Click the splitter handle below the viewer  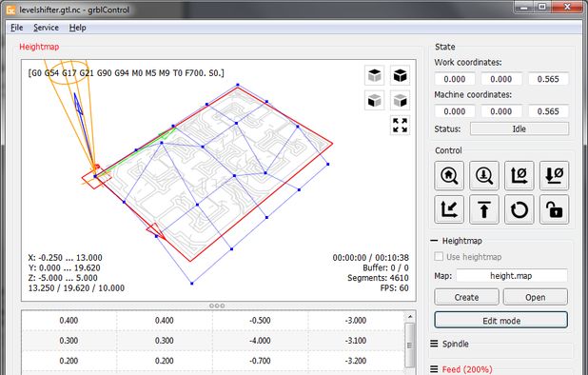[217, 306]
